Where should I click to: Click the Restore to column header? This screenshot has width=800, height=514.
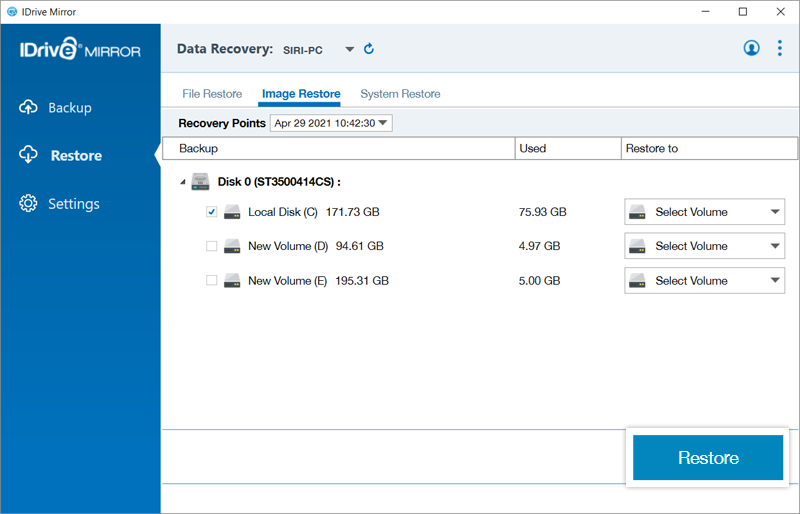[709, 149]
